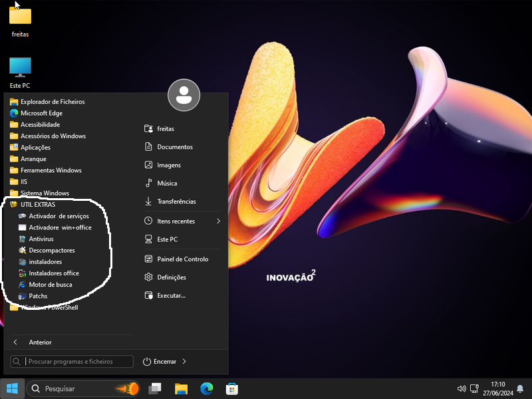
Task: Click the Encerrar power button
Action: tap(159, 361)
